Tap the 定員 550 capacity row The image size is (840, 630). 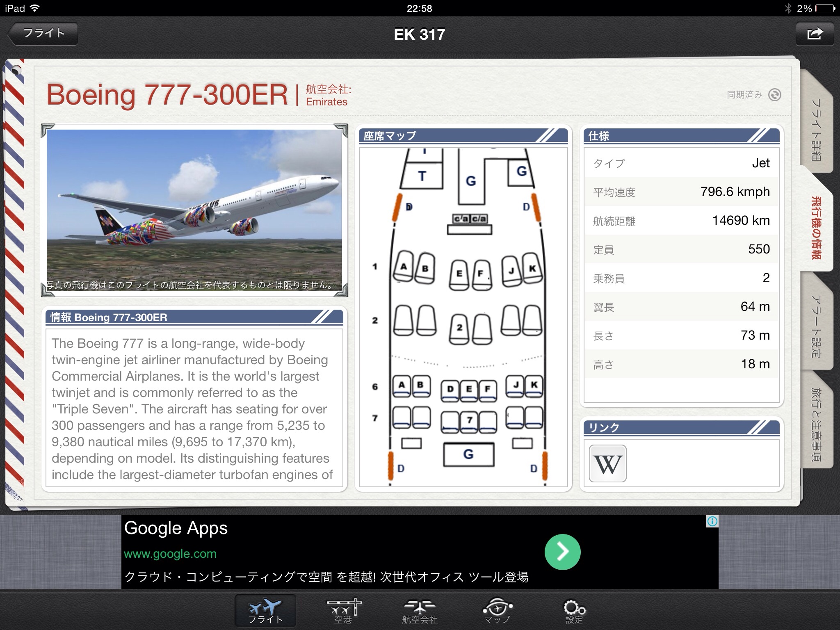[x=681, y=249]
